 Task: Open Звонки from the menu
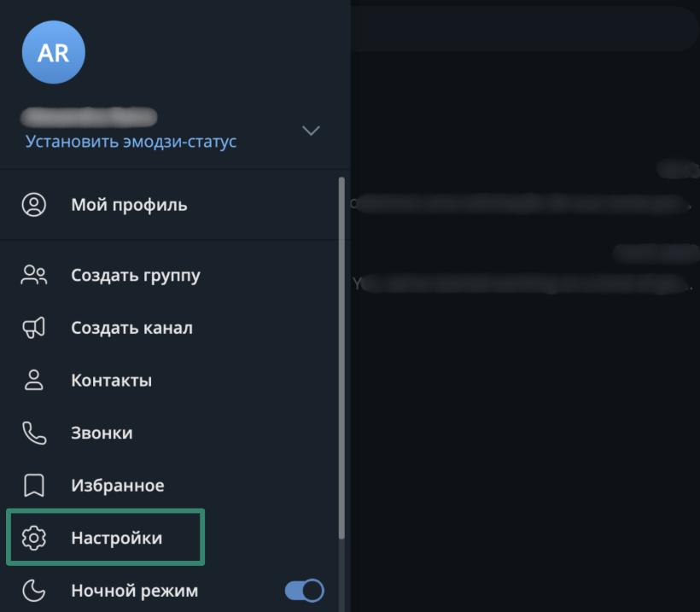point(102,433)
